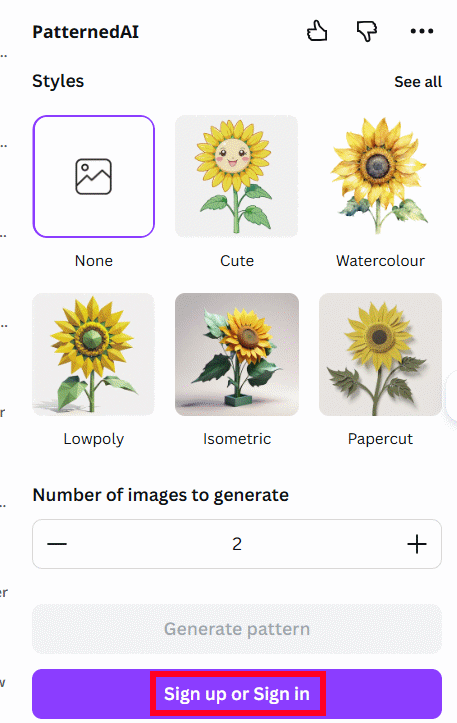Choose the Watercolour sunflower style

coord(380,176)
